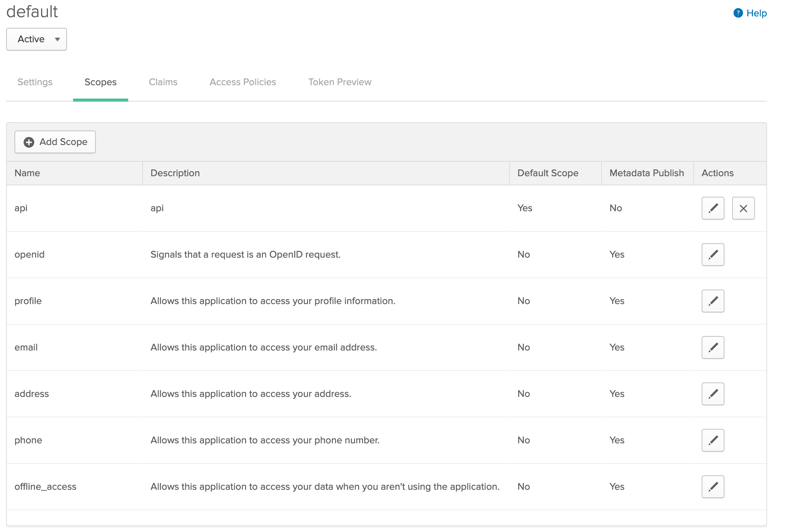
Task: Click the Default Scope column header
Action: click(x=548, y=173)
